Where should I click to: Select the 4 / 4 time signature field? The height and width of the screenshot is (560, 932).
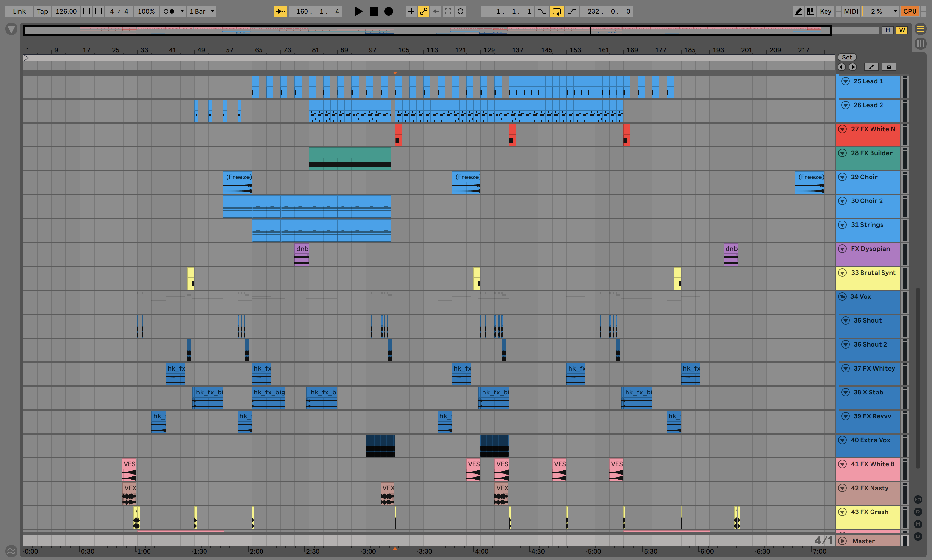[118, 11]
